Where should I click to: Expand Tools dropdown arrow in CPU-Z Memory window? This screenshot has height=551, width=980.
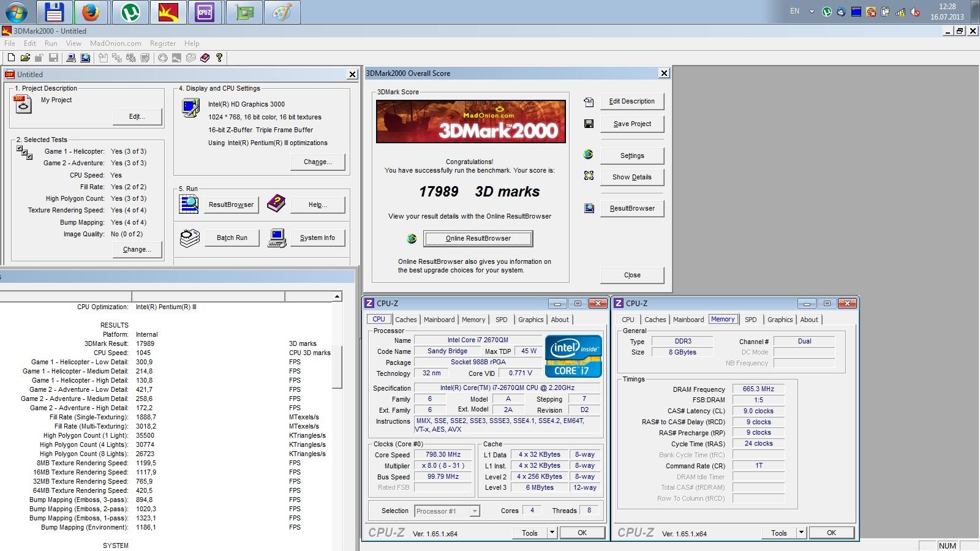801,533
